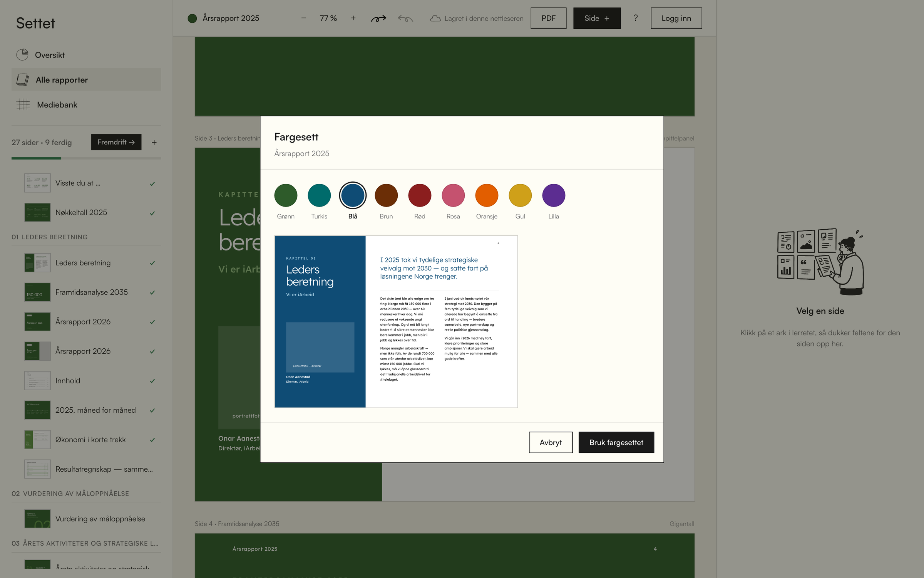Open Vurdering av måloppnåelse page

pyautogui.click(x=86, y=519)
